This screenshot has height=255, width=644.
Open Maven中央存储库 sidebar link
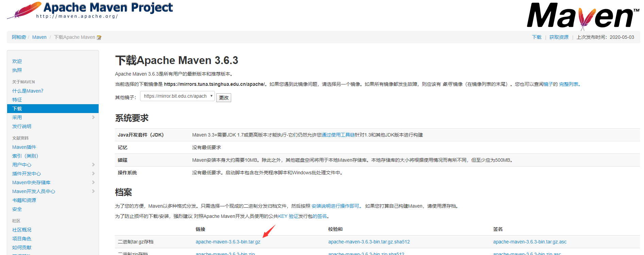click(x=31, y=182)
